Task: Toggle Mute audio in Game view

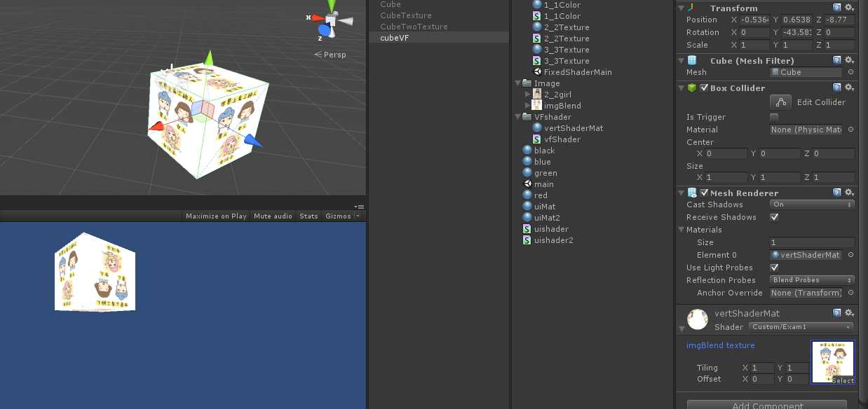Action: pos(273,216)
